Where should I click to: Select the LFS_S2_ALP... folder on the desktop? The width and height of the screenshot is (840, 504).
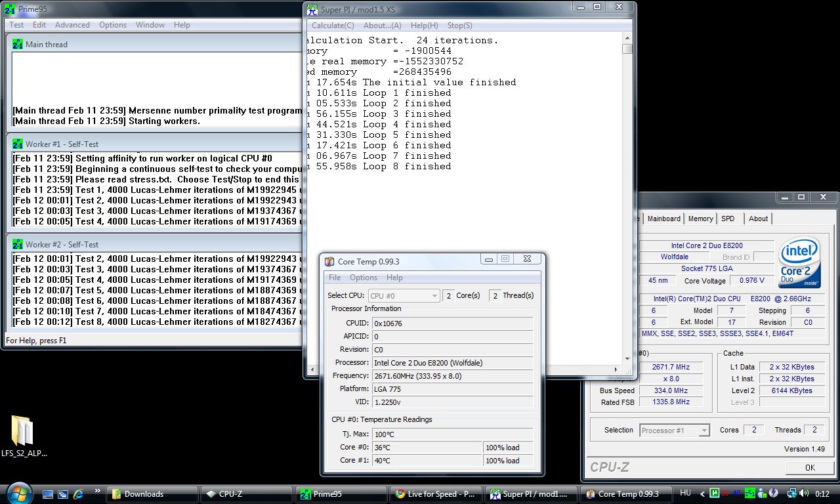click(24, 436)
